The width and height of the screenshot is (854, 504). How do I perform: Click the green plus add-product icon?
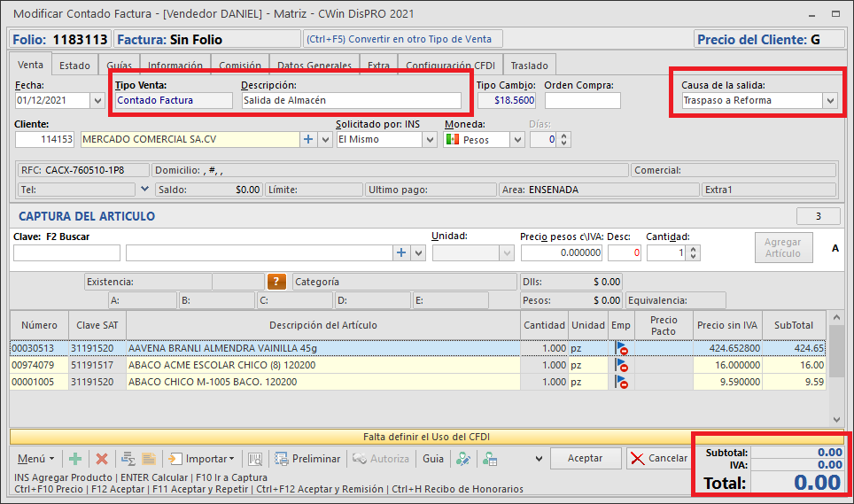pyautogui.click(x=75, y=459)
